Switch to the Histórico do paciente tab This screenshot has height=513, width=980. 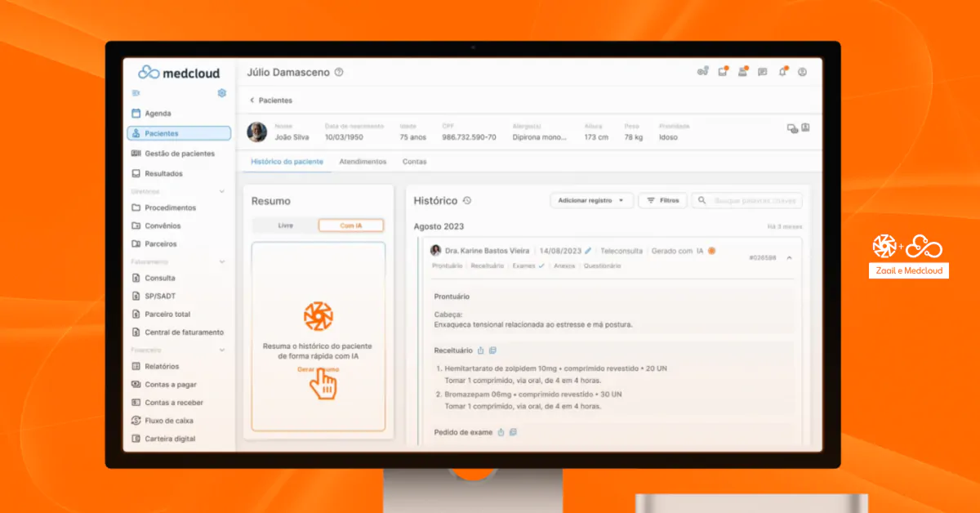(287, 162)
